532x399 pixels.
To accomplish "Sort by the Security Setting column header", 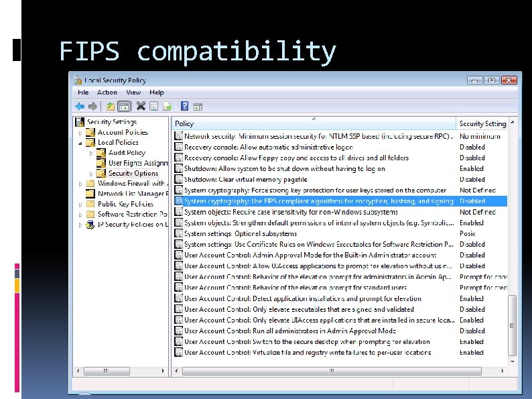I will pos(482,123).
